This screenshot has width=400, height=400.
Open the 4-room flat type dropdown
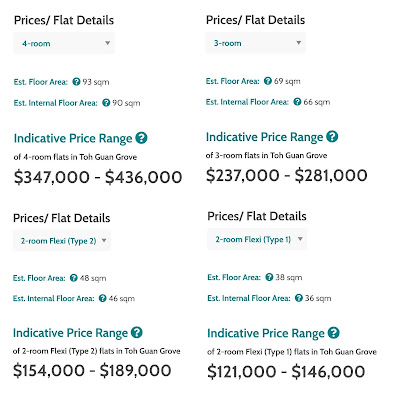click(x=64, y=43)
